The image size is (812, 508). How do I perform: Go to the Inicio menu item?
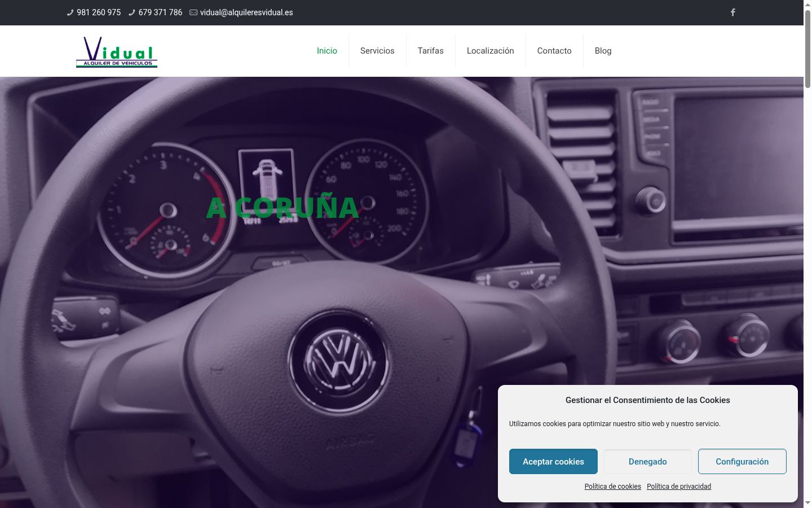click(327, 51)
